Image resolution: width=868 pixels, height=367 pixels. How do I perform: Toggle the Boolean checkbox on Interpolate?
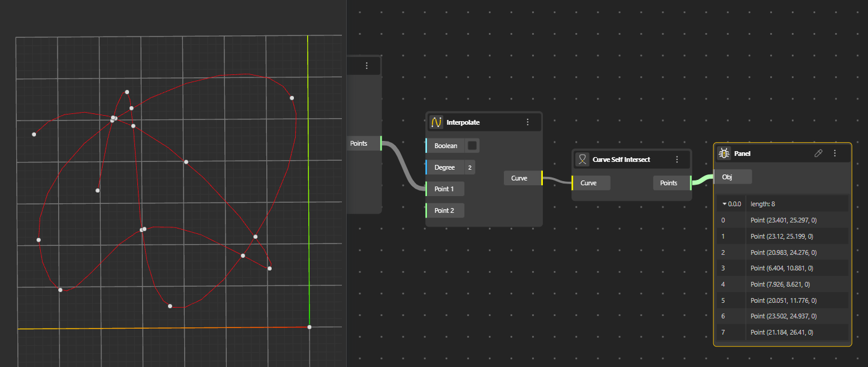[x=472, y=146]
